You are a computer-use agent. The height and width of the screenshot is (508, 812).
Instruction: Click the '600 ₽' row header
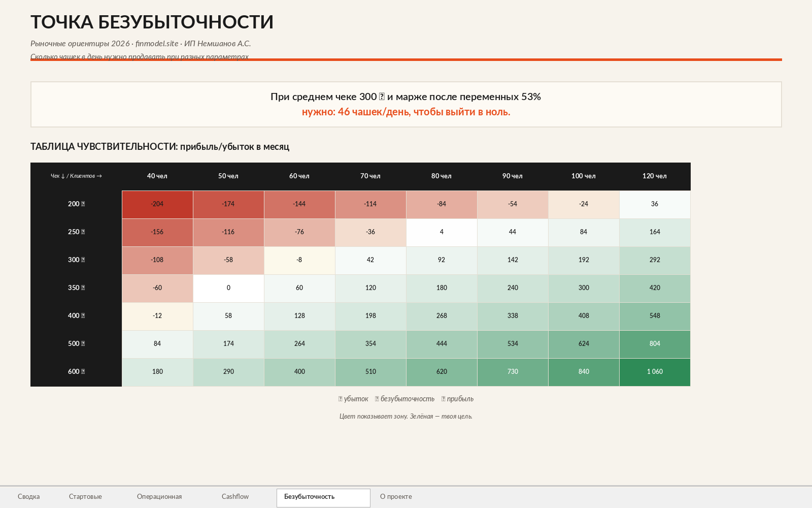[x=76, y=372]
